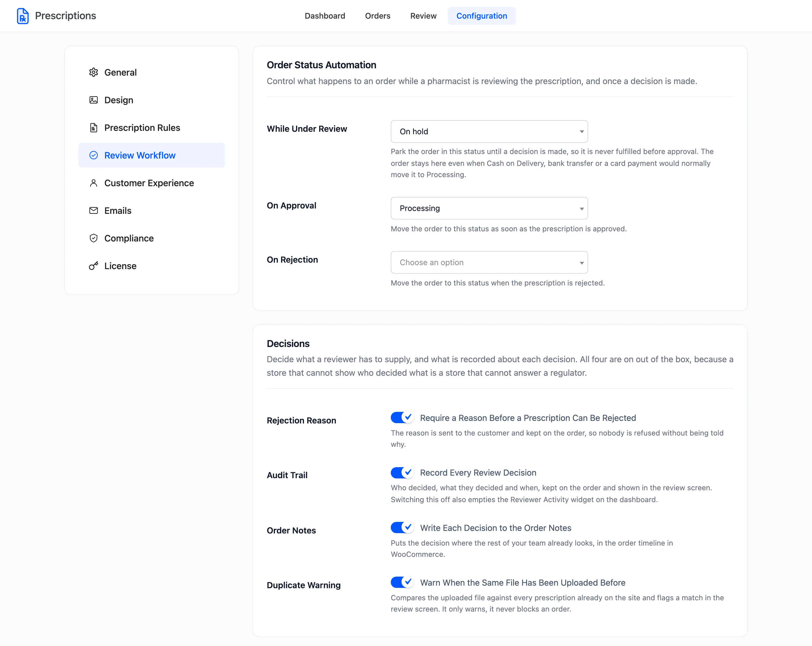Click the On Approval label

click(292, 205)
